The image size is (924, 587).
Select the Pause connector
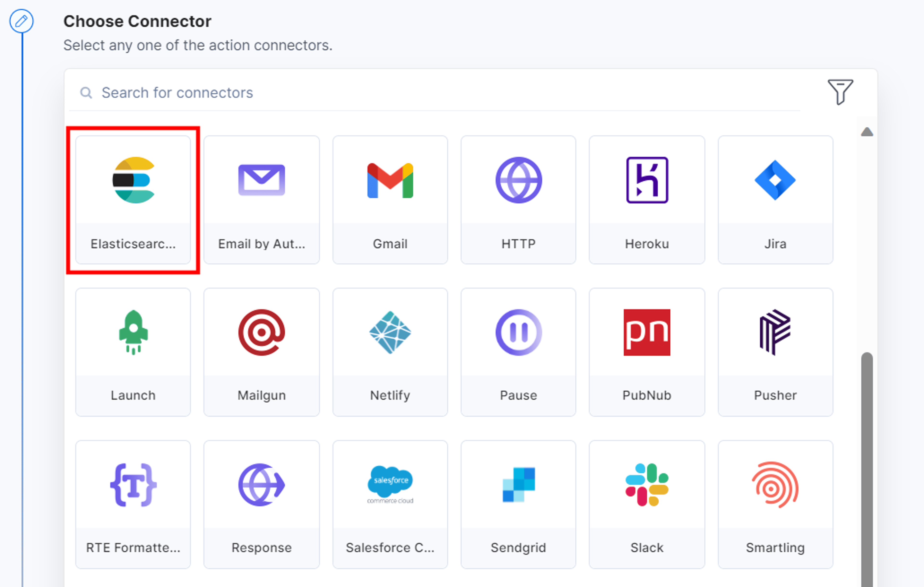tap(518, 352)
